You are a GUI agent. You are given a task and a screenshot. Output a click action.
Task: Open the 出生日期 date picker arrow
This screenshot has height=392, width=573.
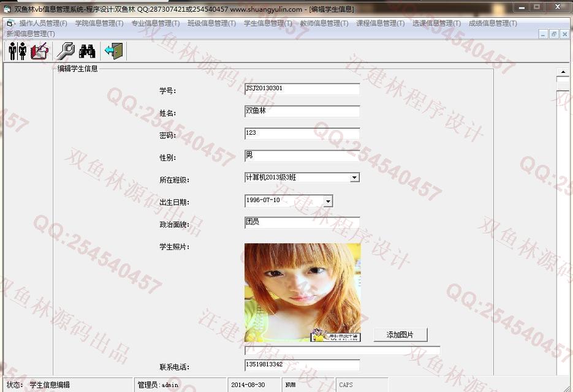328,201
